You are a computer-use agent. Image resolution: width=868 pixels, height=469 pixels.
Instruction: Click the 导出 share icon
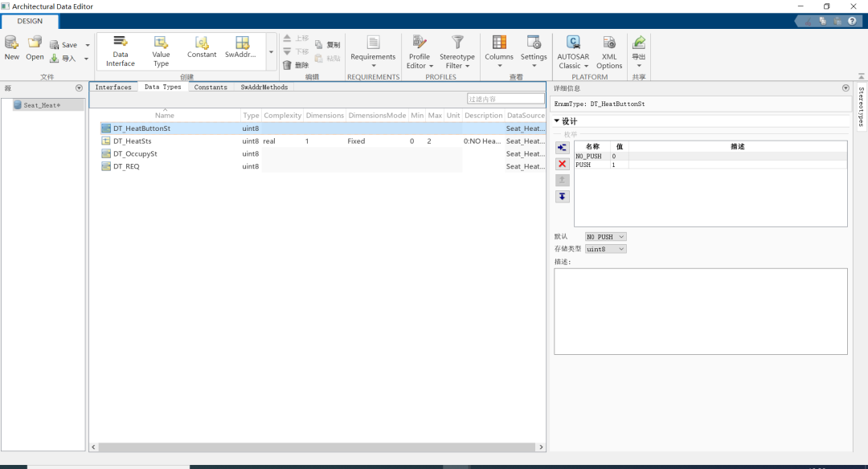[639, 43]
